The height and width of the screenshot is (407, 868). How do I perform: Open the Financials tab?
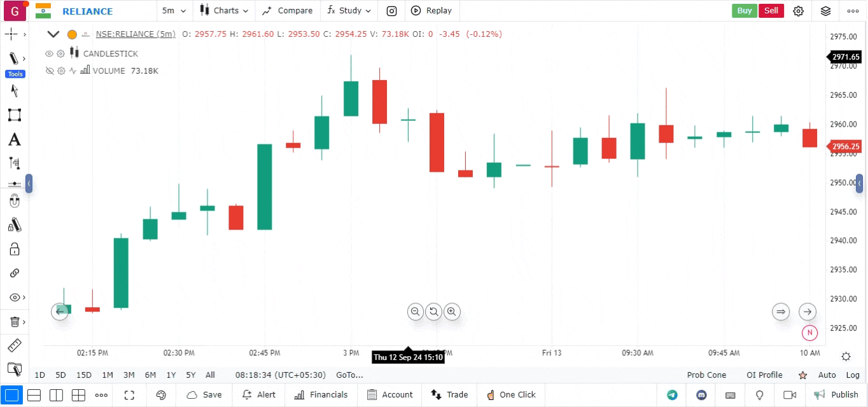click(x=321, y=395)
